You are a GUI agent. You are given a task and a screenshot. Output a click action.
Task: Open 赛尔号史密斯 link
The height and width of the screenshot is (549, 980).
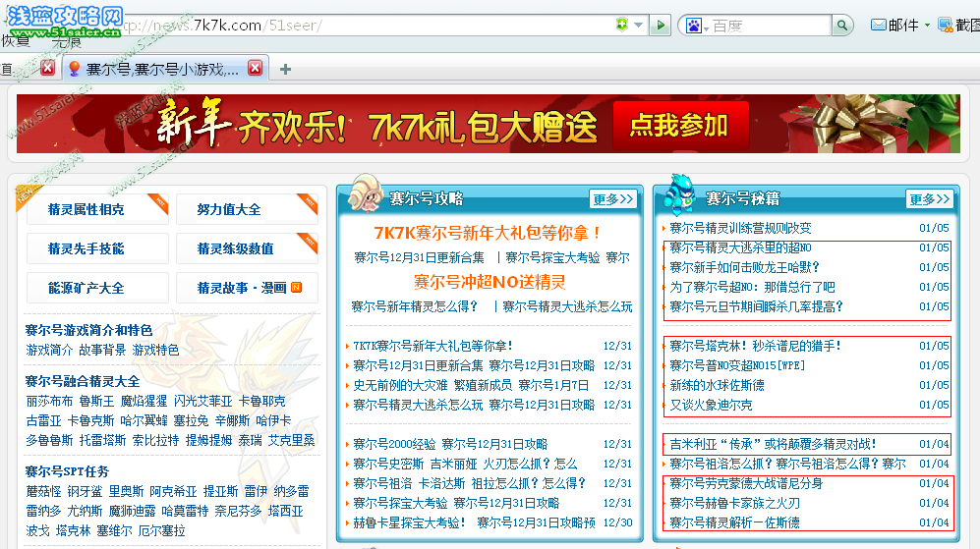388,465
